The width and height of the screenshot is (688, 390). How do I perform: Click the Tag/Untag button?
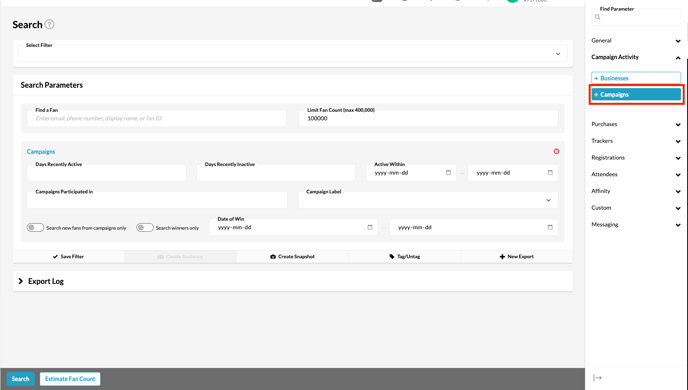pos(405,256)
